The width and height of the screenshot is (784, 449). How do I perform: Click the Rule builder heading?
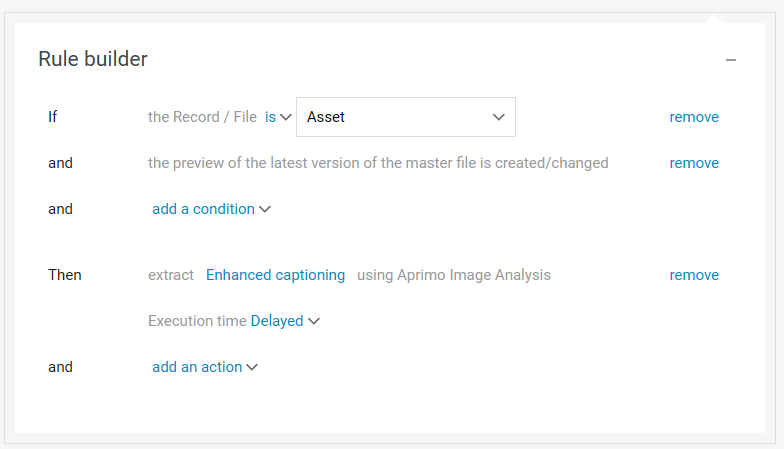(x=93, y=59)
